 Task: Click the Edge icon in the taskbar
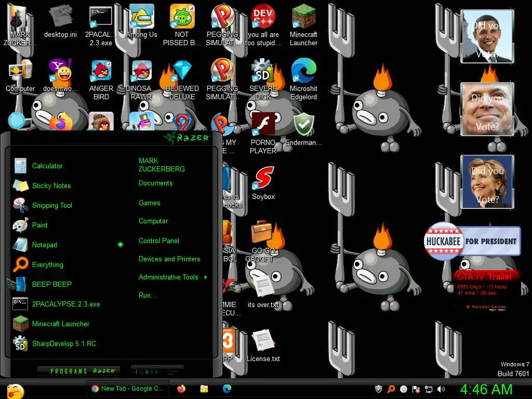pos(227,389)
